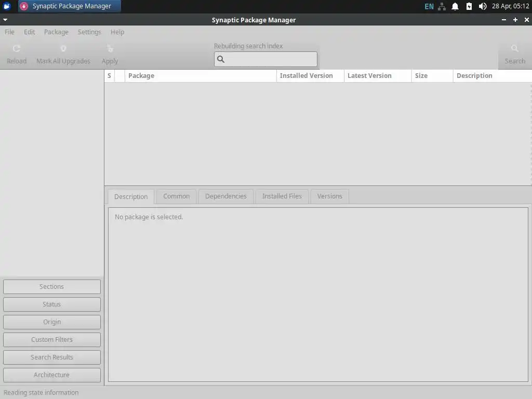Click the Architecture filter button

point(52,375)
